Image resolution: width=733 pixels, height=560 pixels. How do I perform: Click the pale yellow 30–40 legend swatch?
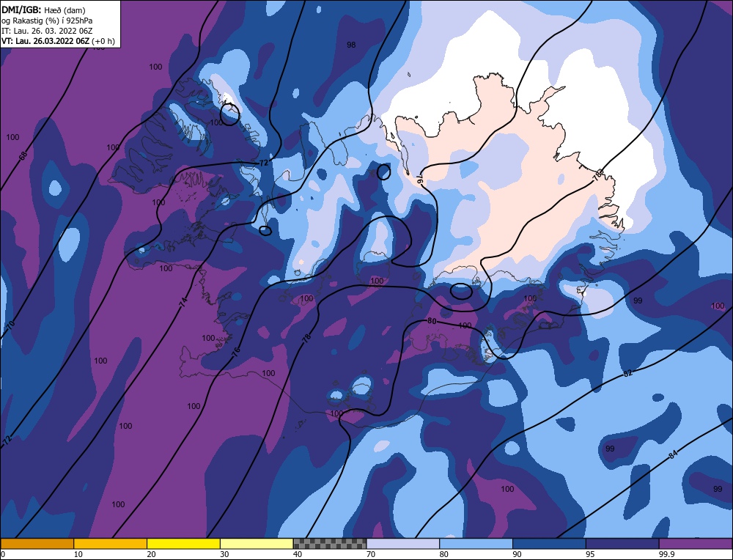tap(257, 544)
